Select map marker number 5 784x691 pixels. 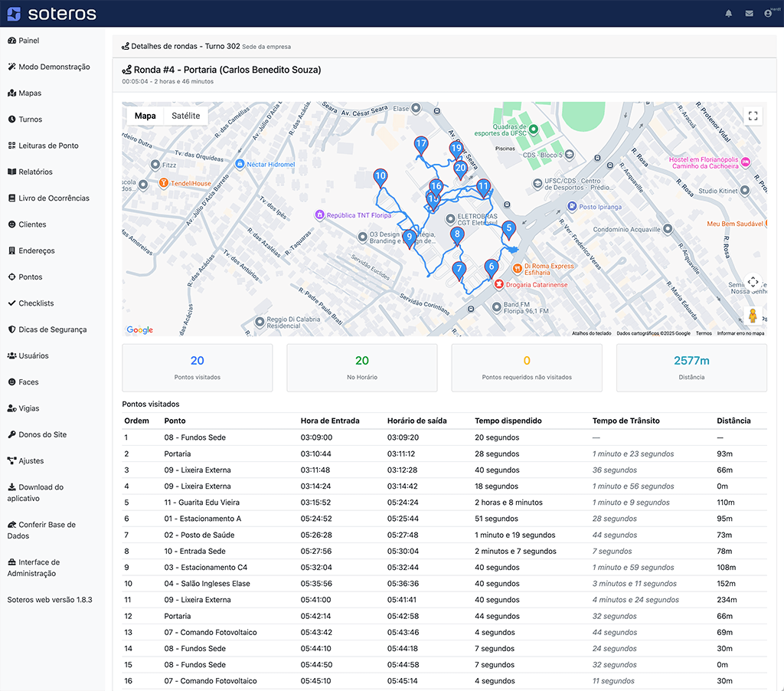click(508, 229)
